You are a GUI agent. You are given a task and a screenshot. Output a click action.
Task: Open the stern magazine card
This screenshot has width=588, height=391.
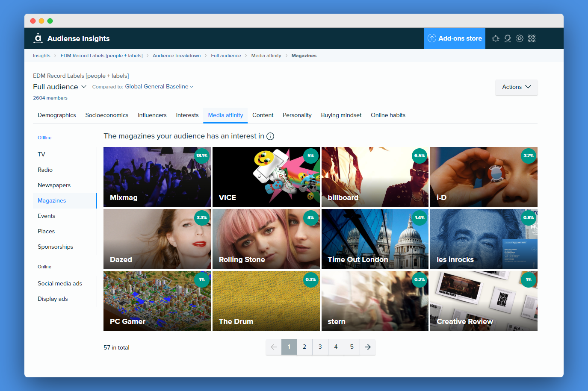click(375, 301)
